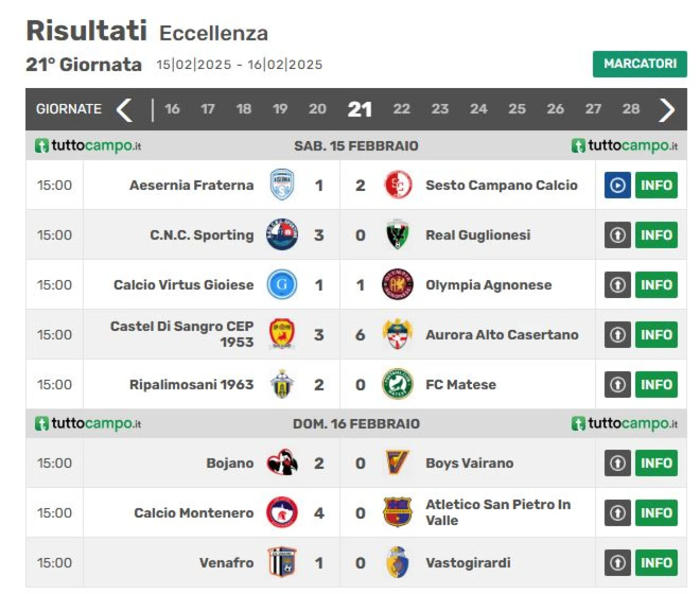Viewport: 700px width, 594px height.
Task: Open Castel Di Sangro CEP 1953 team page
Action: coord(182,334)
